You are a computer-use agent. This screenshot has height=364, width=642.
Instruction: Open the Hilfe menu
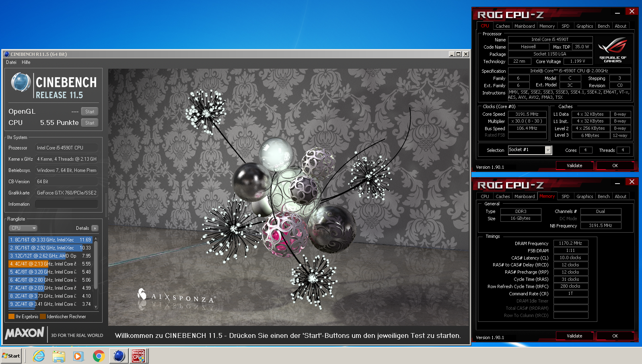point(26,62)
